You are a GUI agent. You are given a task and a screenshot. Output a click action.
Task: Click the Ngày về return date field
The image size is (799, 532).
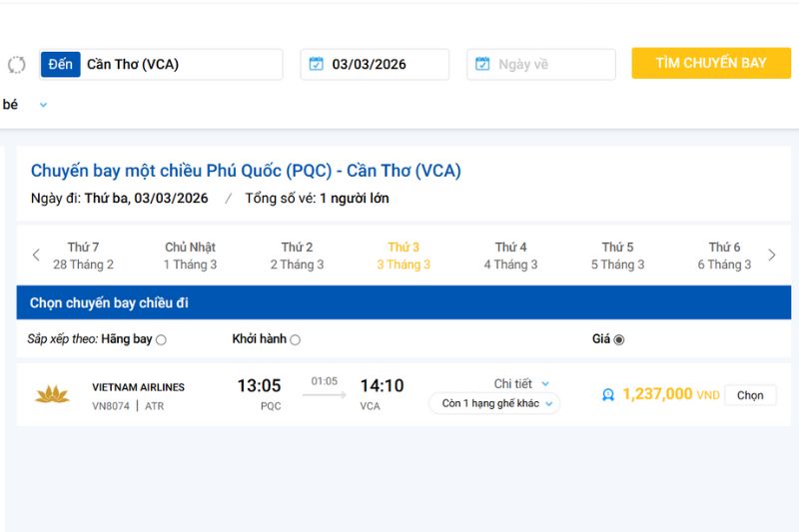click(x=541, y=64)
